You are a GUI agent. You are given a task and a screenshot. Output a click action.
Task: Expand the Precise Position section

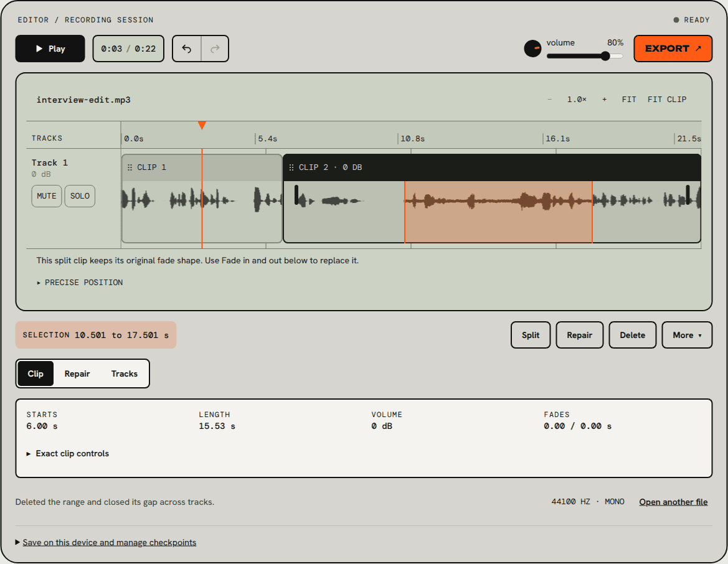click(x=80, y=282)
